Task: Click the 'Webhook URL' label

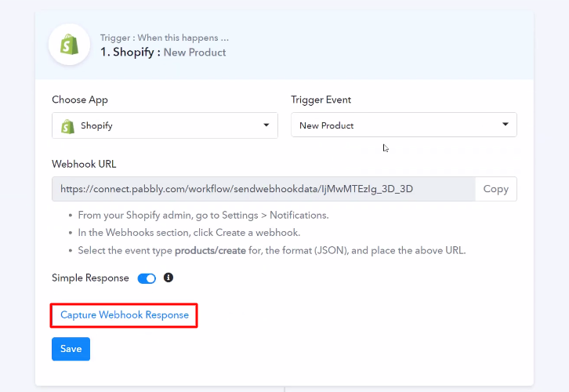Action: (x=84, y=164)
